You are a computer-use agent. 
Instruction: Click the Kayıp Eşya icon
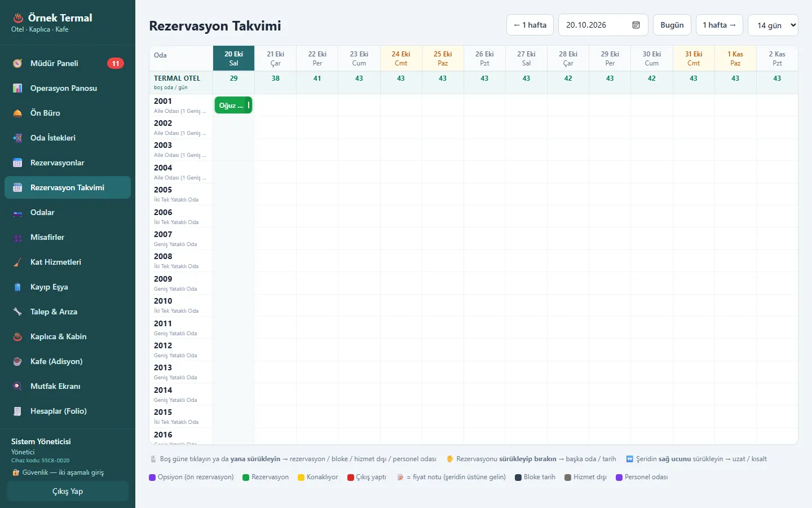click(17, 287)
